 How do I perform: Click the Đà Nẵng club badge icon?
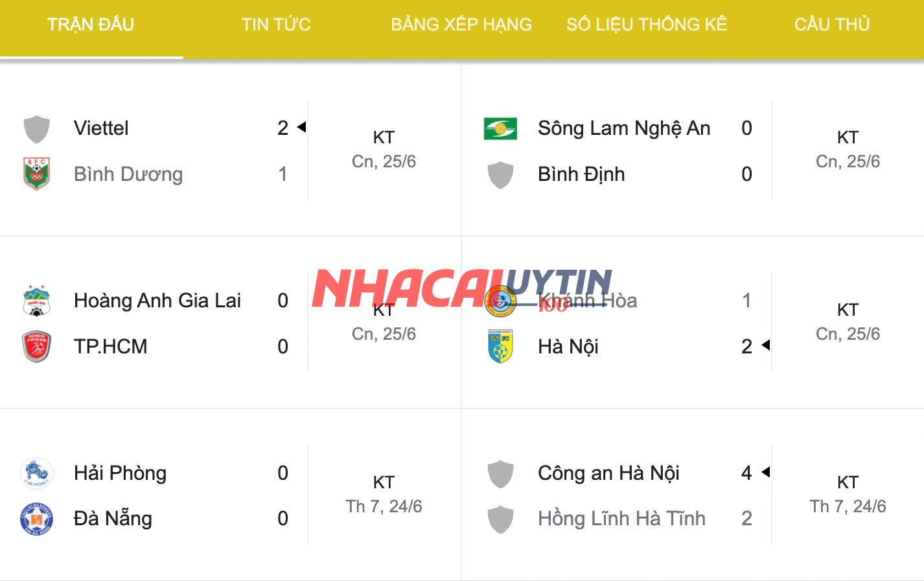[36, 519]
